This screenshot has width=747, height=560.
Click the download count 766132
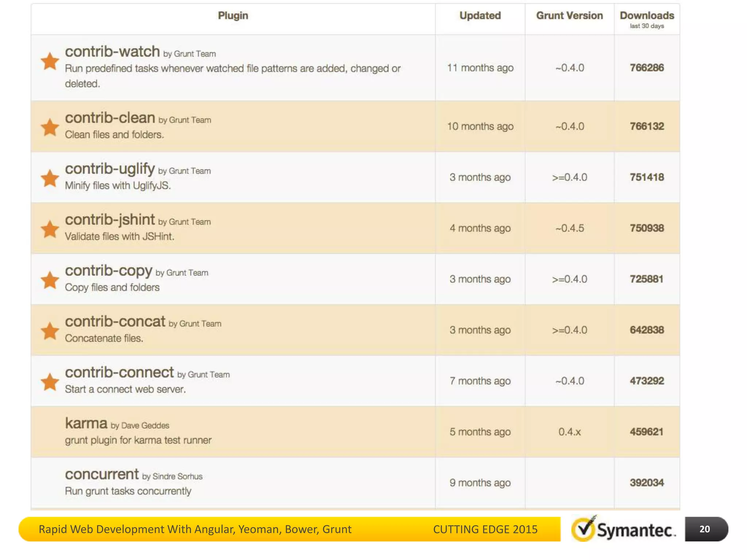click(x=647, y=127)
